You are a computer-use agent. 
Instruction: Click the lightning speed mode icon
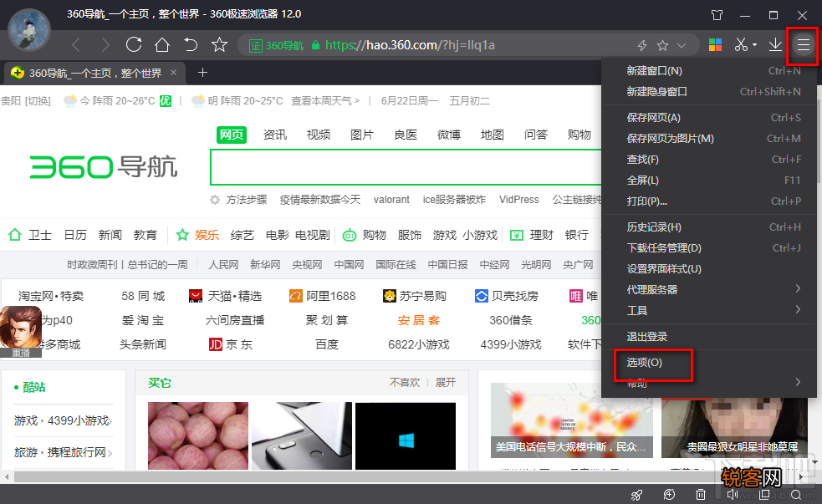pos(642,46)
